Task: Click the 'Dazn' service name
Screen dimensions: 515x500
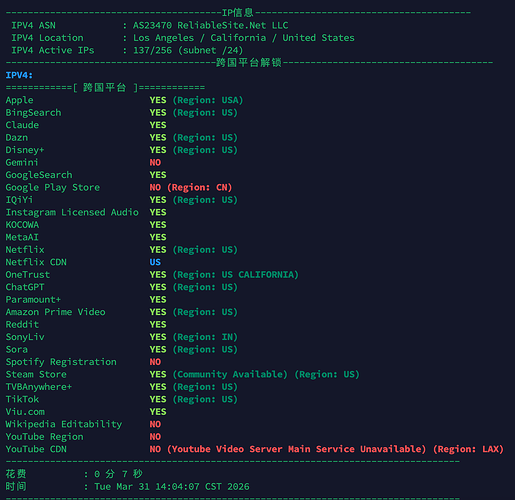Action: tap(17, 138)
